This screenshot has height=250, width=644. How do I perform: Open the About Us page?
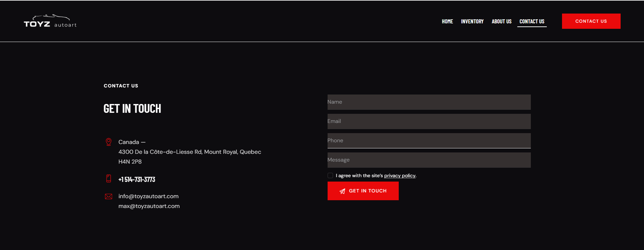tap(501, 21)
